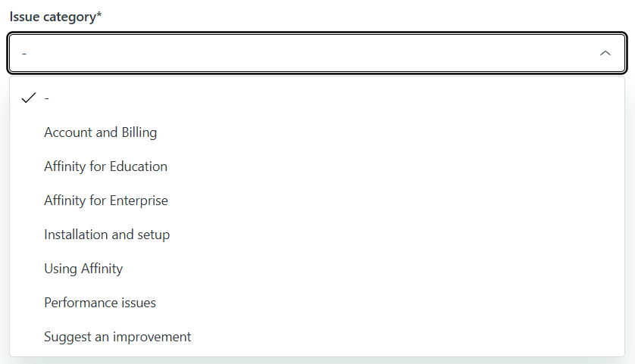Pick the Enterprise licensing category entry

pyautogui.click(x=106, y=201)
